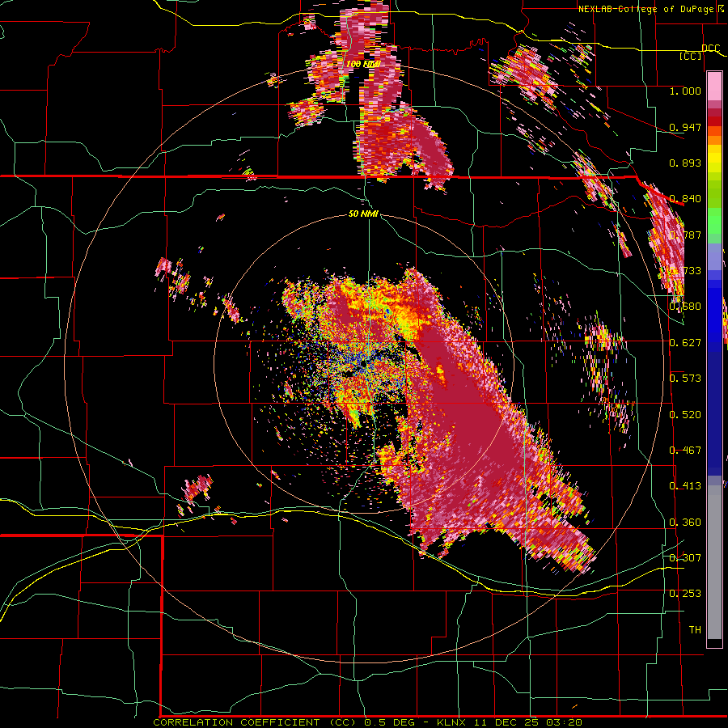Select the 0.840 scale value
Viewport: 728px width, 728px height.
coord(685,199)
